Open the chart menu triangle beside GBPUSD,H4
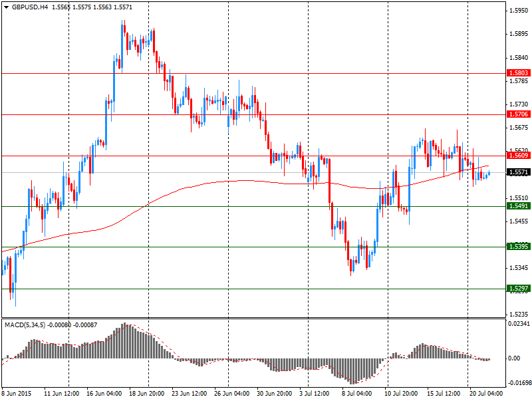Screen dimensions: 532x399 [x=7, y=7]
